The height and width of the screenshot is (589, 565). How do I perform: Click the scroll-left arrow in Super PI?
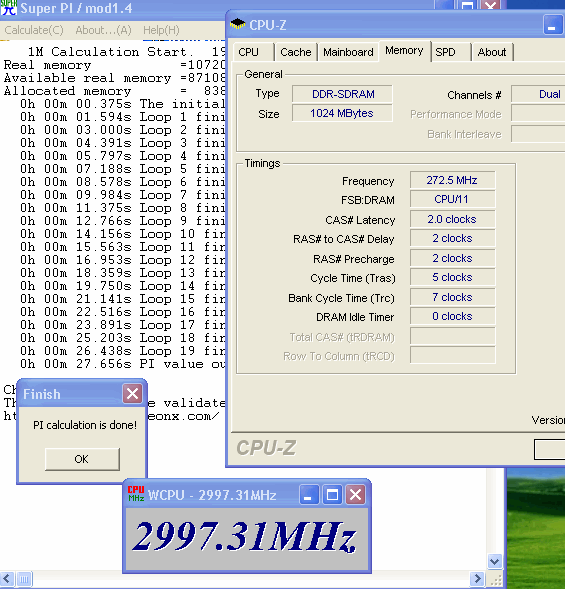pos(7,578)
